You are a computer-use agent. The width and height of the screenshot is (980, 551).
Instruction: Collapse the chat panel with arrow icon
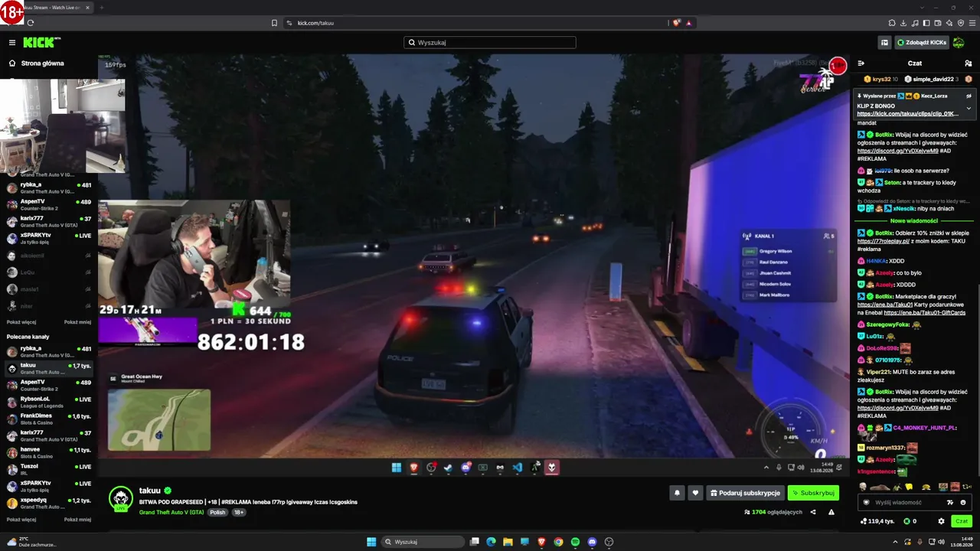tap(861, 64)
